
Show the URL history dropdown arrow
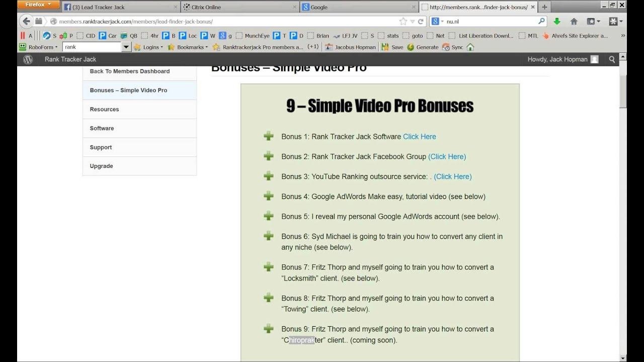[413, 22]
